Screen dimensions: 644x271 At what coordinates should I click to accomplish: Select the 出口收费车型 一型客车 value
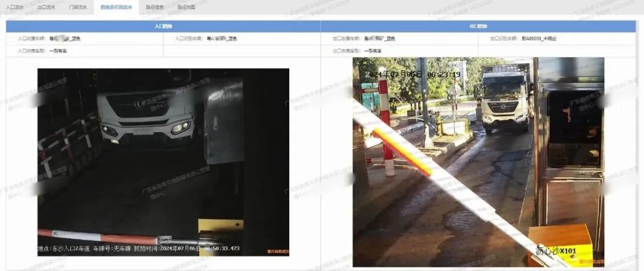[373, 51]
